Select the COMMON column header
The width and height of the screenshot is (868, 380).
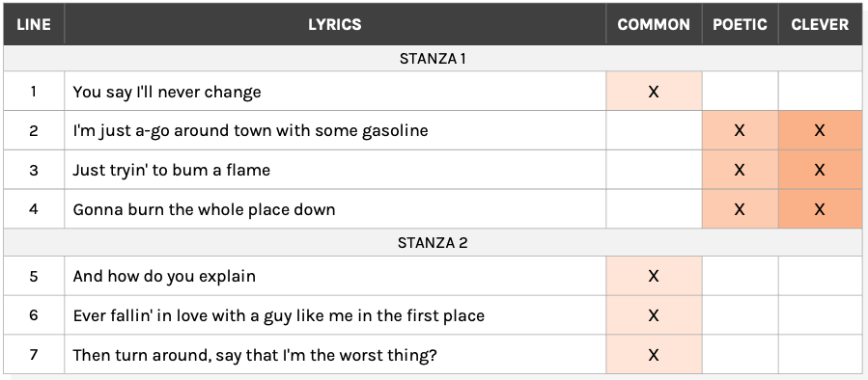click(x=654, y=24)
